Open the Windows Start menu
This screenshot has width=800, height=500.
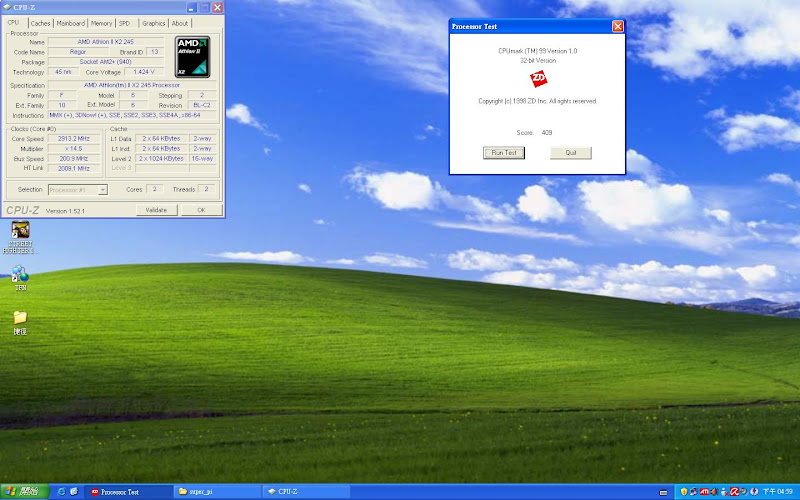pos(24,492)
